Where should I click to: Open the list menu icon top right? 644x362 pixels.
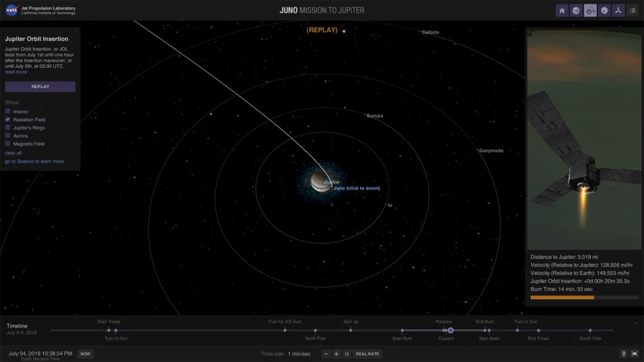click(x=633, y=10)
